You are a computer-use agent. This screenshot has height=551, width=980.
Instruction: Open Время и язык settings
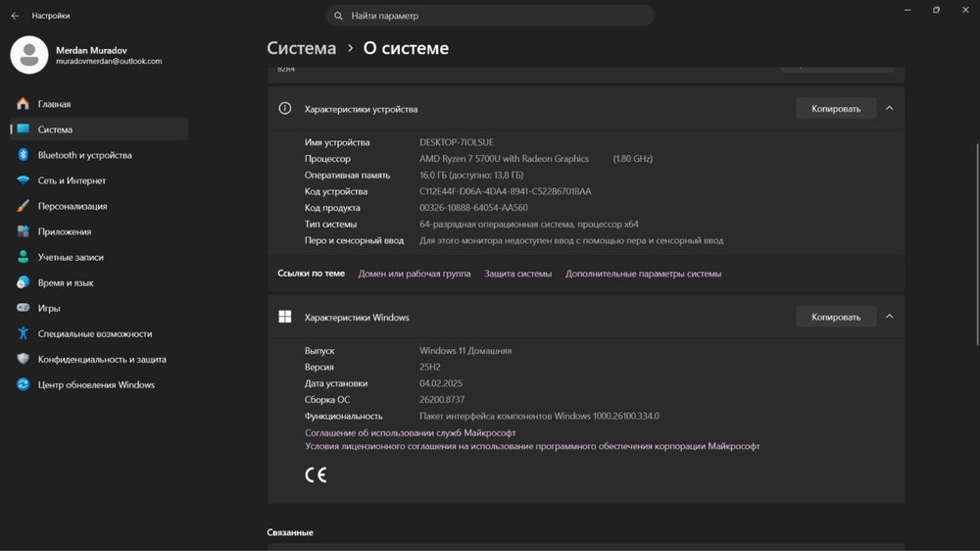99,282
